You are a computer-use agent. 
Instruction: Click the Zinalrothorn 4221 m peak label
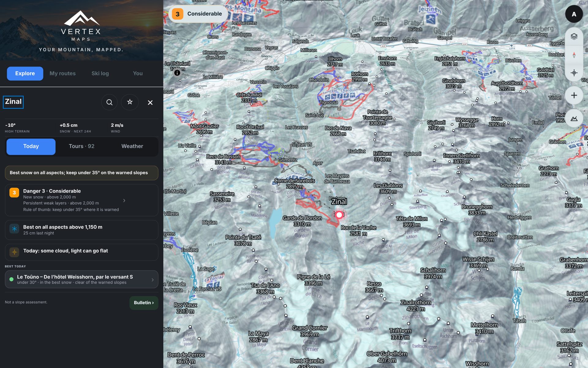coord(416,305)
